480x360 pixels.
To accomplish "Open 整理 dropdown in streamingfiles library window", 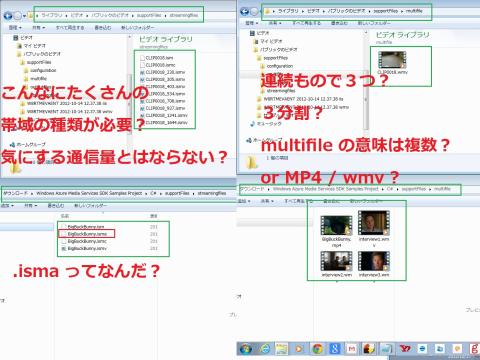I will [15, 28].
